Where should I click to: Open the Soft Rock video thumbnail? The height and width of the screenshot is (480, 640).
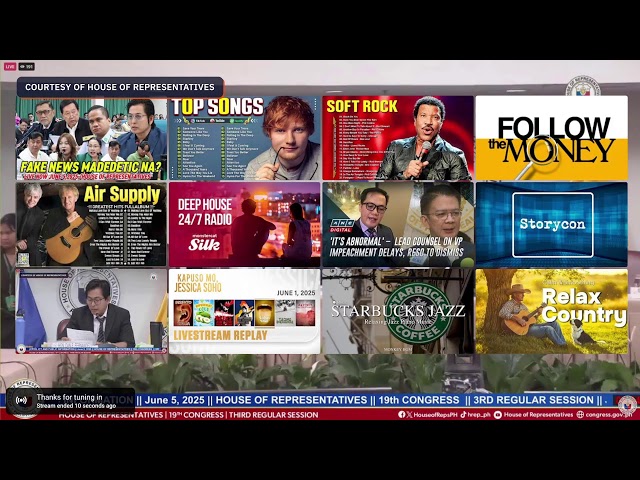pos(398,138)
